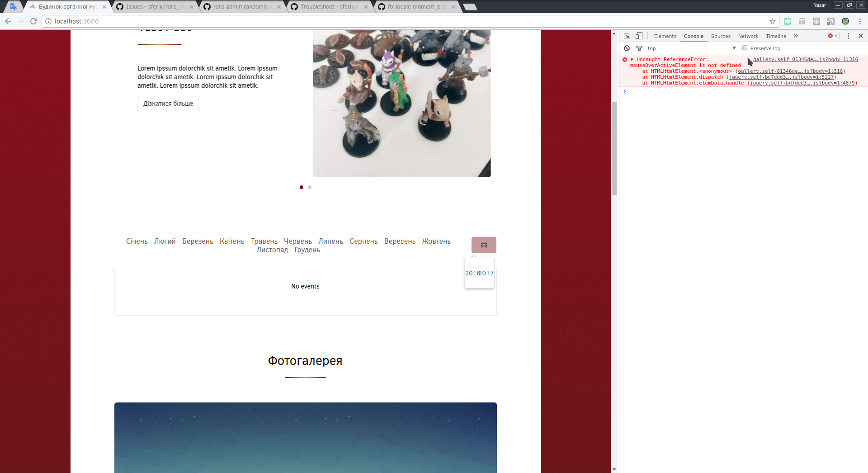
Task: Select the month Квітень
Action: (x=232, y=241)
